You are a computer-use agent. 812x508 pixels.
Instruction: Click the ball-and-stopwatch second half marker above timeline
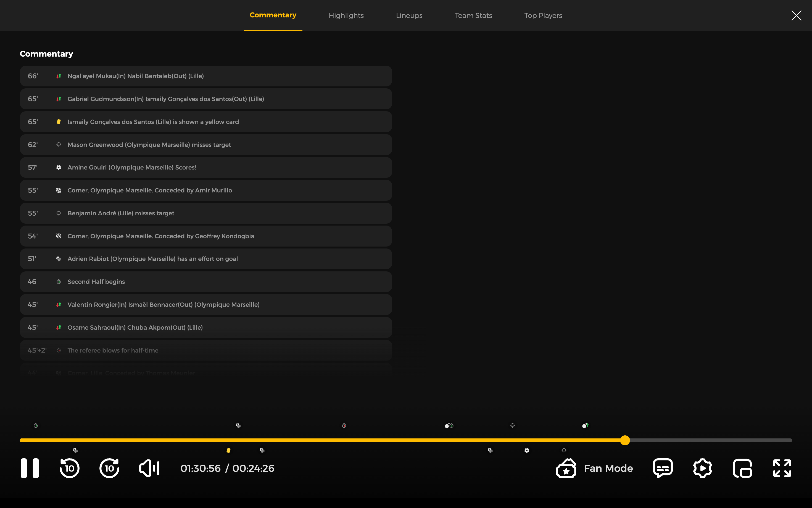click(x=449, y=425)
